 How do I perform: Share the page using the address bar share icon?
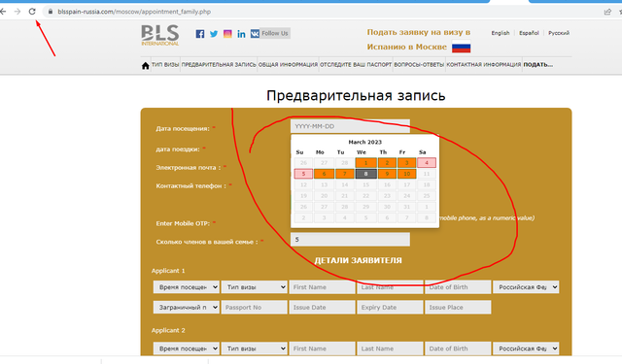[607, 12]
